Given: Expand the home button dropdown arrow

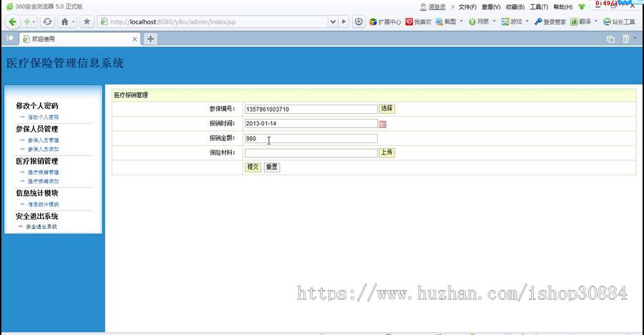Looking at the screenshot, I should click(x=74, y=21).
